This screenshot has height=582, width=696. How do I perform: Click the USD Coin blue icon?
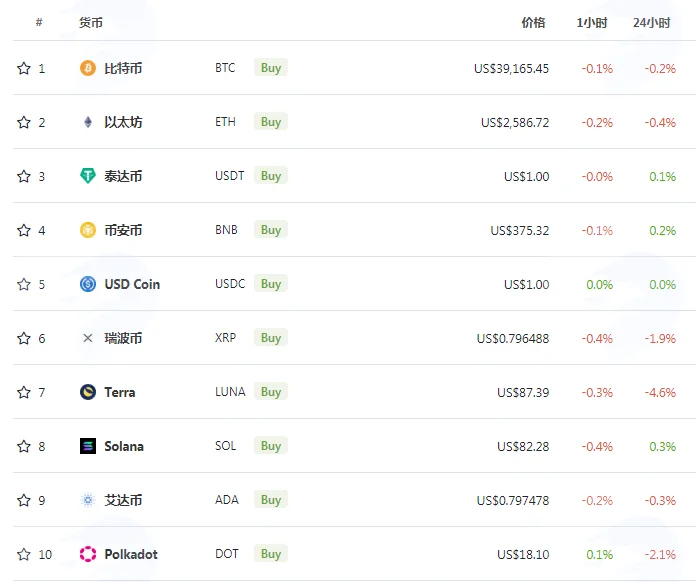[x=87, y=284]
